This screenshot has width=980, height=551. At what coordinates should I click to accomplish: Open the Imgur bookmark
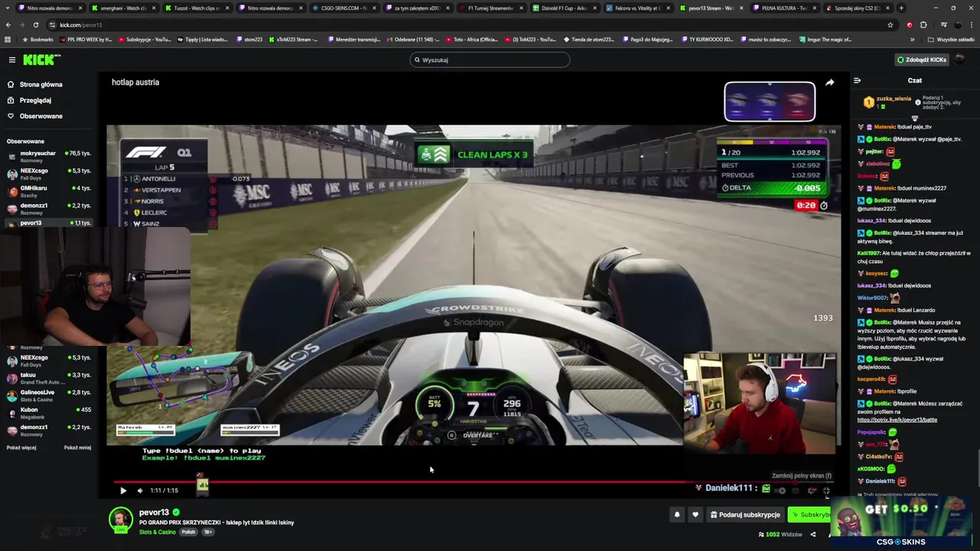(x=825, y=39)
